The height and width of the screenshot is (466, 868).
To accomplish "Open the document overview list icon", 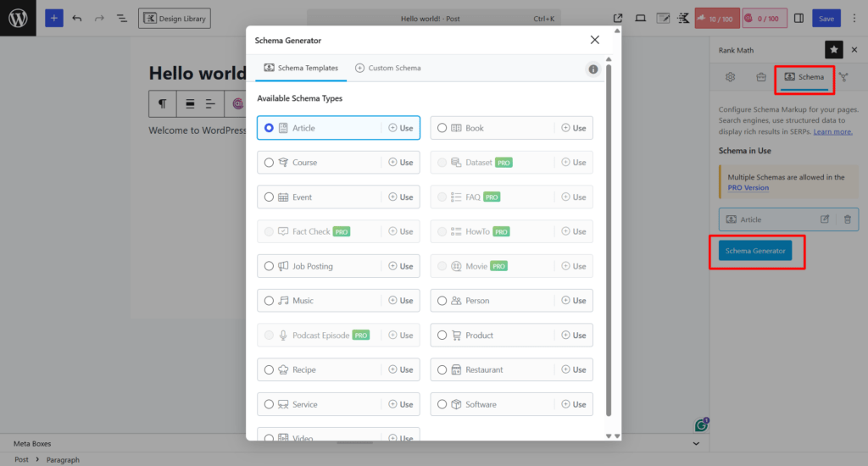I will (122, 19).
